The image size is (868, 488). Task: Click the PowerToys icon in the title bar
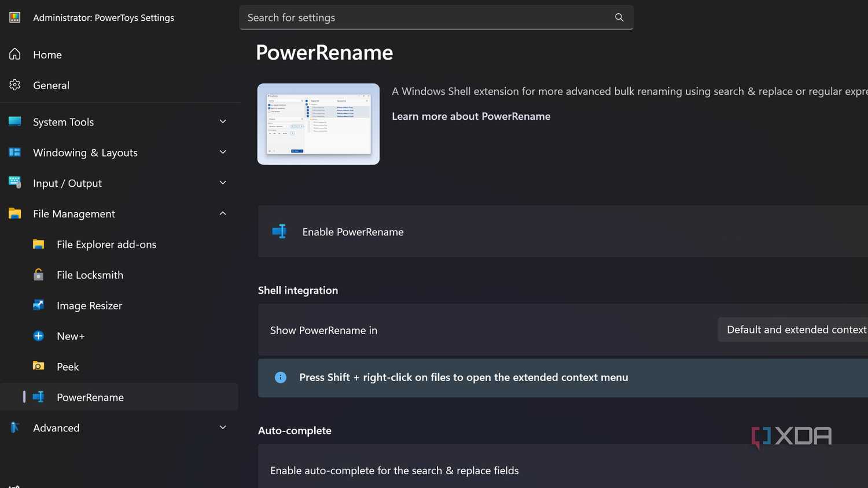tap(14, 17)
